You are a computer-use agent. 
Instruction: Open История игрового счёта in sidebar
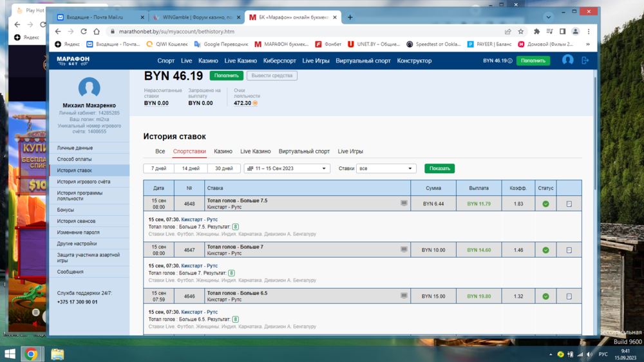pos(83,182)
